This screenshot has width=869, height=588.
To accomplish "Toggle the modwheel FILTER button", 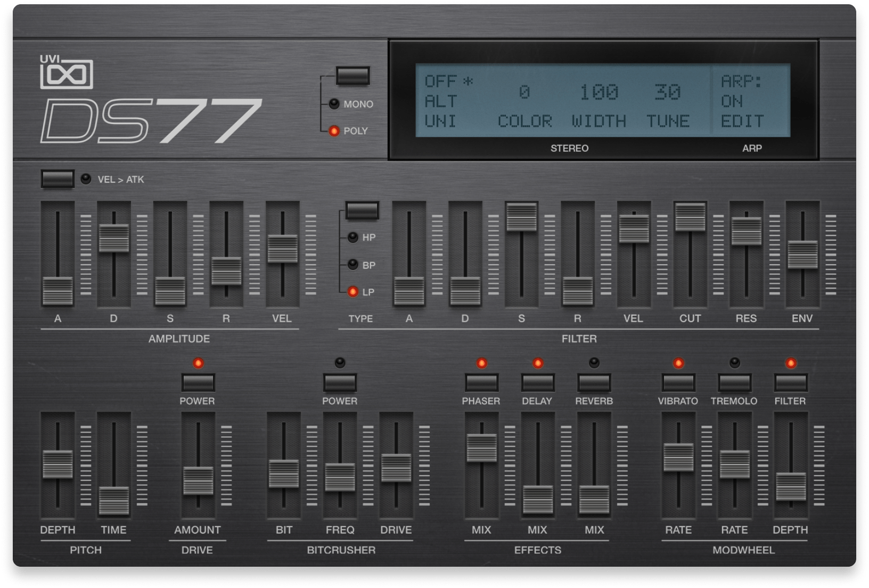I will coord(791,382).
